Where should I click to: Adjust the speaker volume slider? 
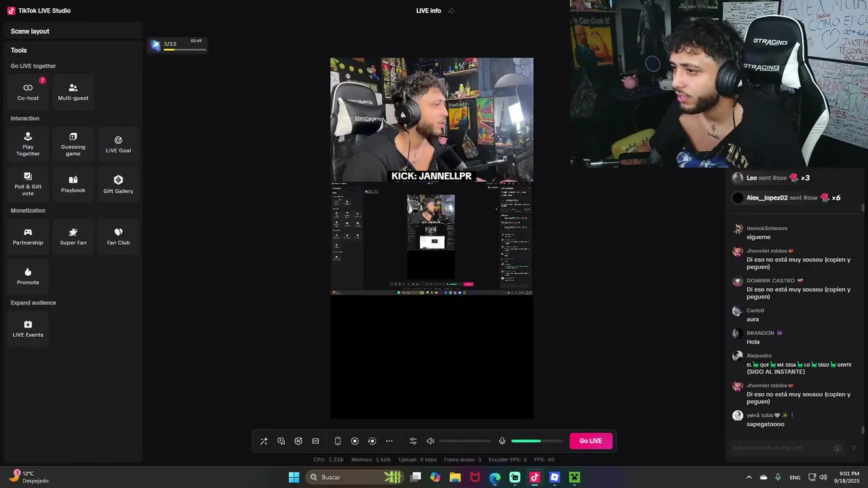(x=465, y=441)
